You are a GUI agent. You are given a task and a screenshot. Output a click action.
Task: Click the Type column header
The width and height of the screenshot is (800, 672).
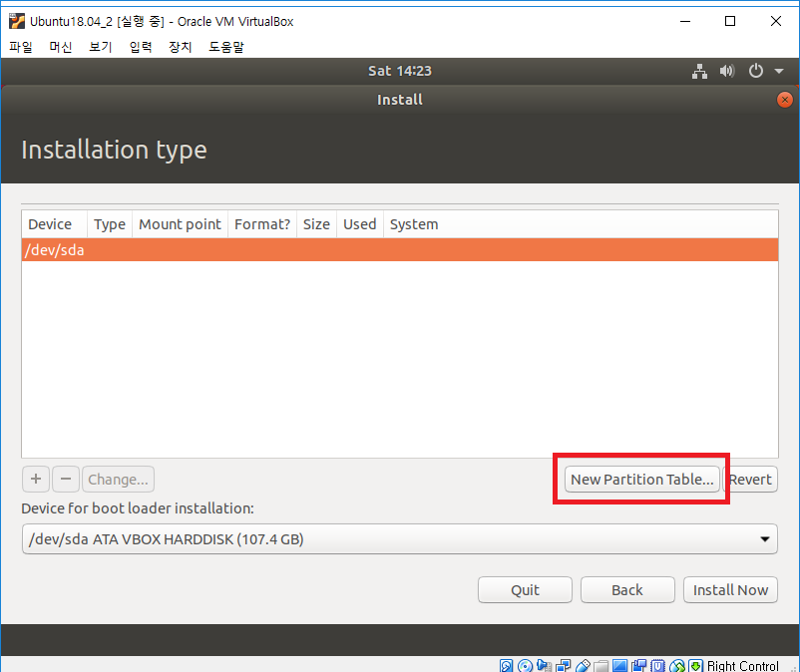click(x=110, y=224)
